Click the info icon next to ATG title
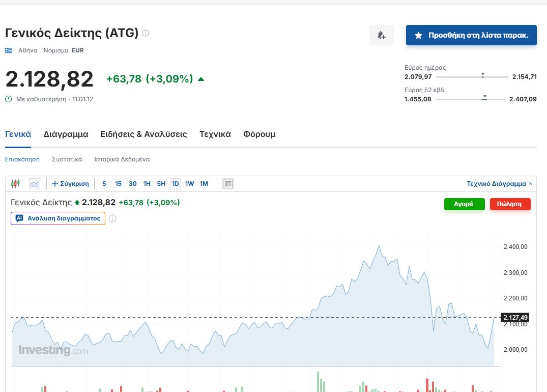This screenshot has height=392, width=547. pos(146,33)
